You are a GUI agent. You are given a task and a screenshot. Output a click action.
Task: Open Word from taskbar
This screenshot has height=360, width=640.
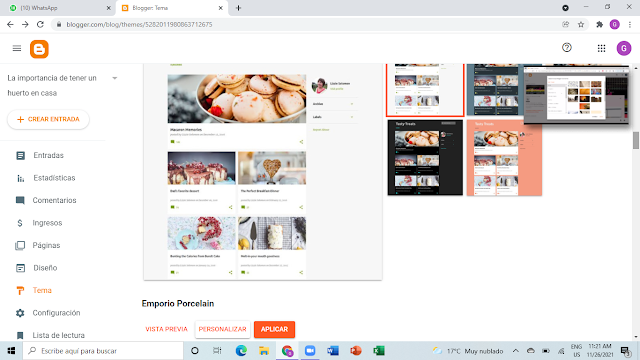click(333, 351)
